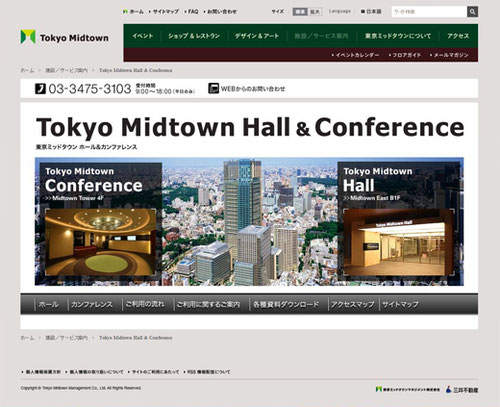Open the デザイン＆アート menu
This screenshot has width=500, height=407.
click(257, 36)
